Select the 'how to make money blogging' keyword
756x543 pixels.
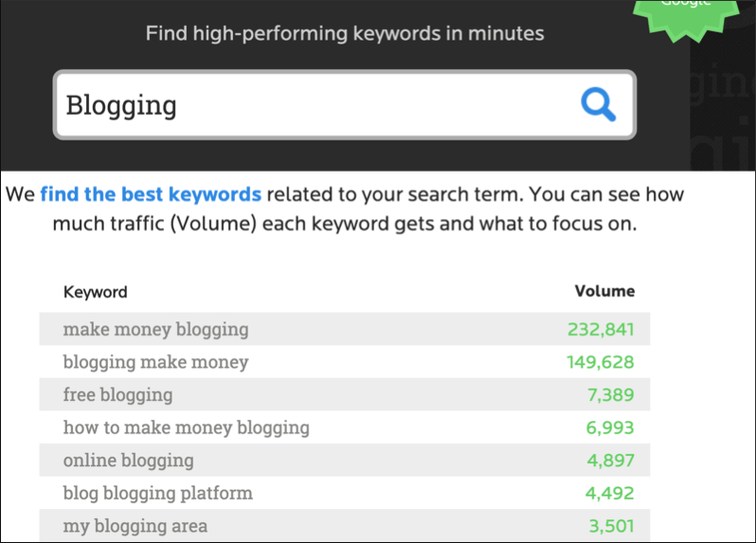coord(186,427)
